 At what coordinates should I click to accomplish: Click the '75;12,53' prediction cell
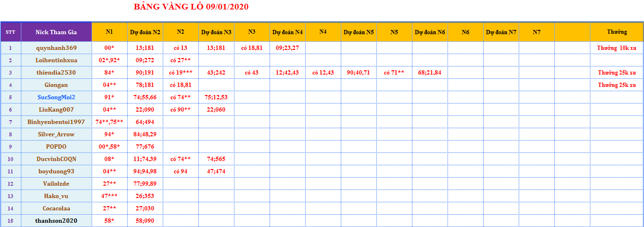(x=216, y=97)
